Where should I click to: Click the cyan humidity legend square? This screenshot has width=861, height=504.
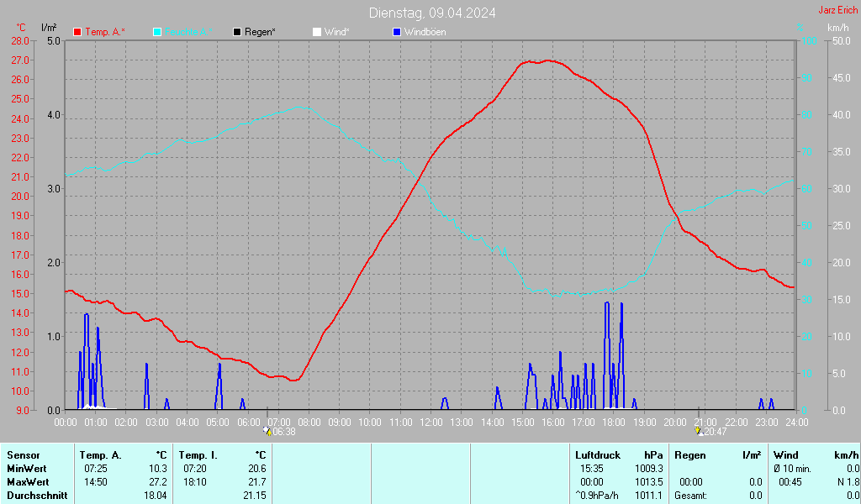[x=157, y=32]
